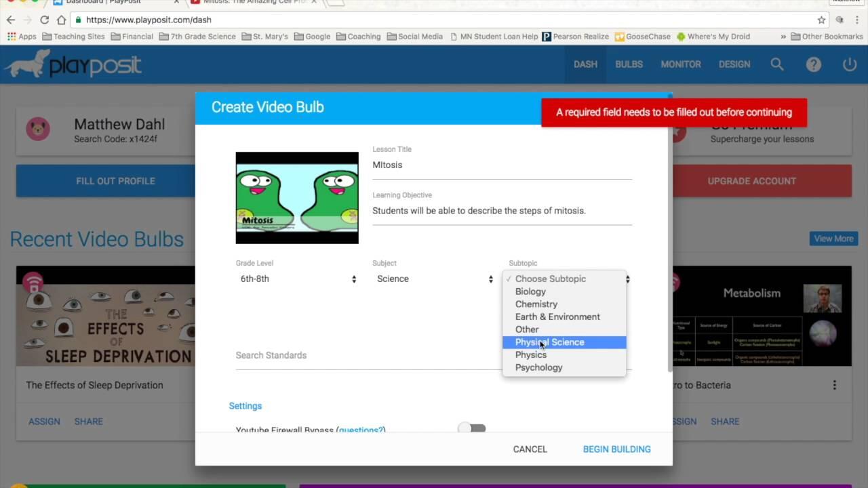
Task: Bookmark this page with the star icon
Action: 821,20
